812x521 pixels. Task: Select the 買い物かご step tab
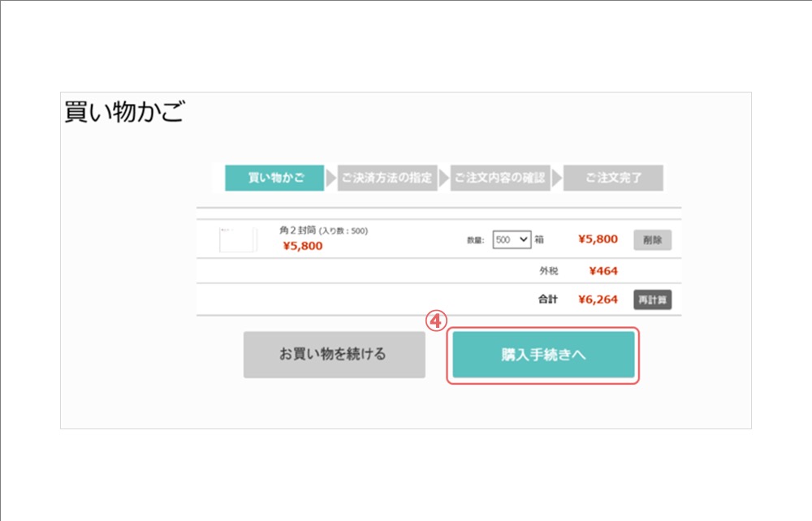point(274,178)
